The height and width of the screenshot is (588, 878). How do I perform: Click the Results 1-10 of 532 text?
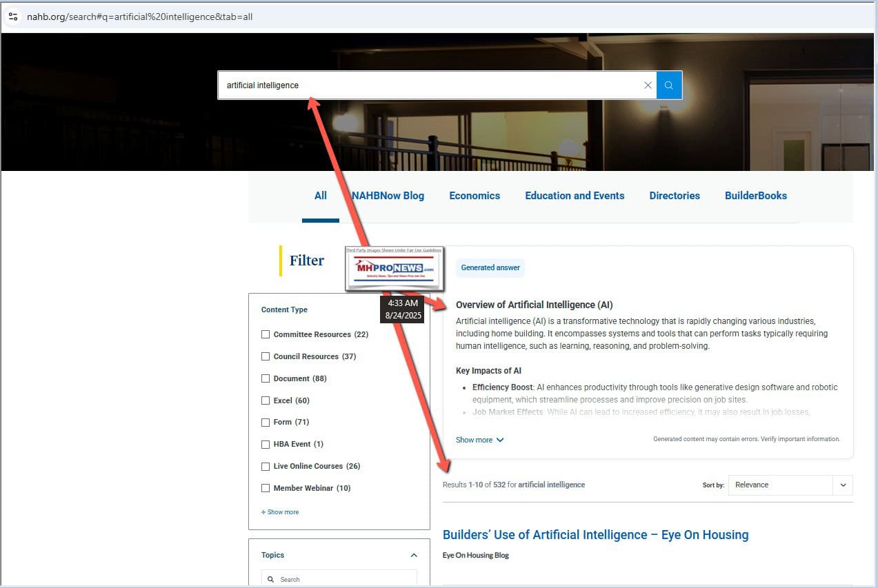point(514,485)
